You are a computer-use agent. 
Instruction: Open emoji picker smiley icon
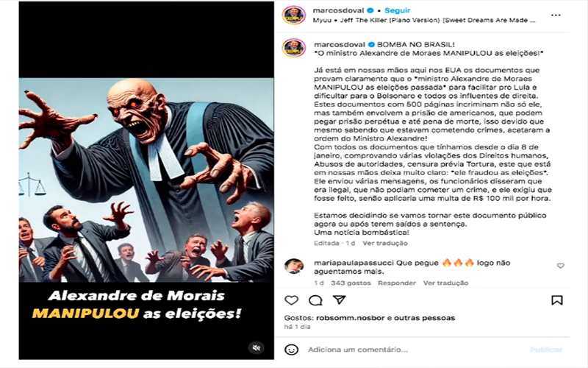pyautogui.click(x=291, y=350)
